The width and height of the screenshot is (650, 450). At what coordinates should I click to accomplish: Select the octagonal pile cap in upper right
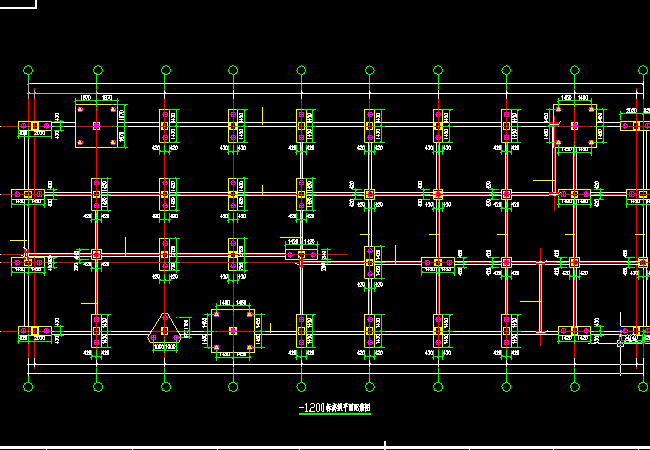pos(574,125)
